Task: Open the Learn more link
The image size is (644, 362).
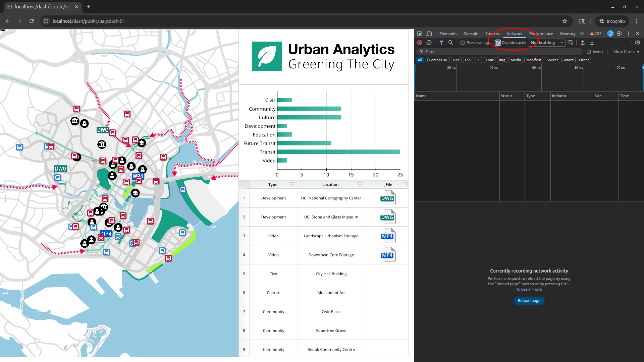Action: click(x=531, y=289)
